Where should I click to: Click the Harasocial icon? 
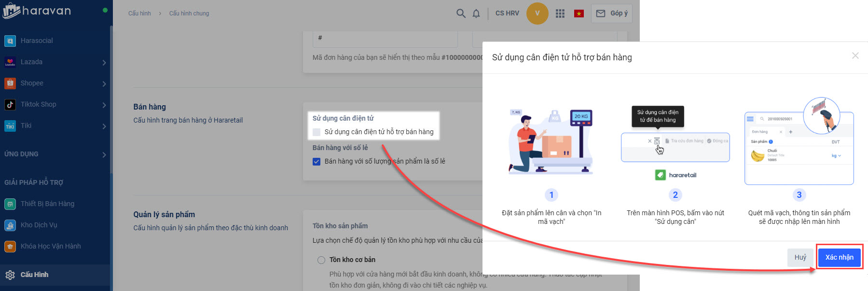(10, 41)
